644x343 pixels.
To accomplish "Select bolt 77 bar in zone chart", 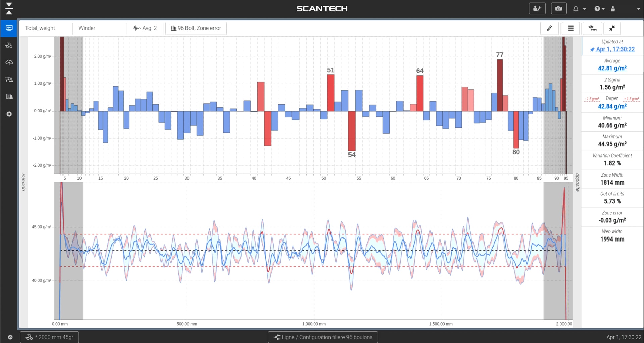I will coord(500,85).
